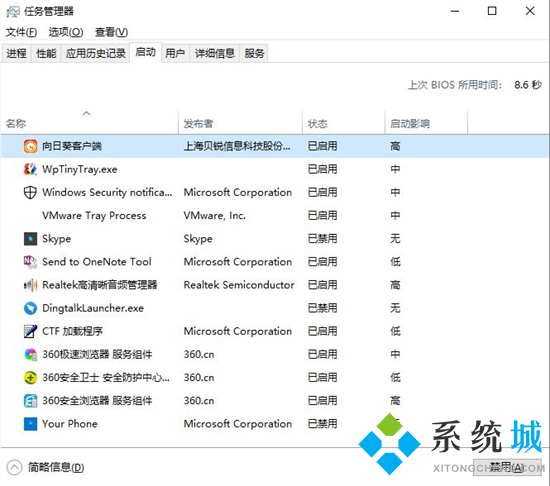
Task: Switch to the 服务 tab
Action: [x=254, y=53]
